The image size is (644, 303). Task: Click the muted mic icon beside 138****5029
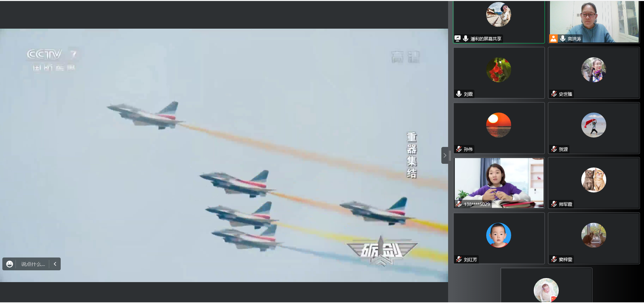pyautogui.click(x=459, y=204)
